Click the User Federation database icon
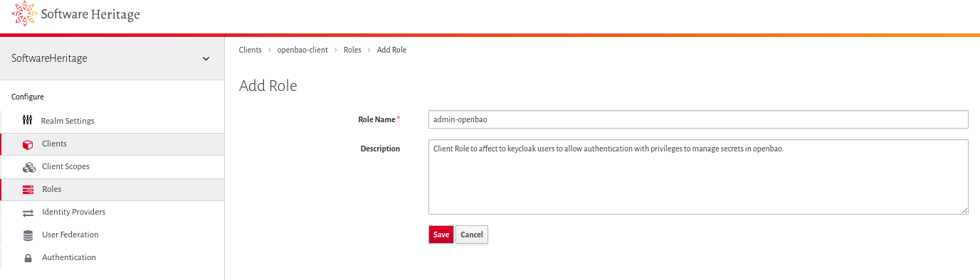The width and height of the screenshot is (980, 280). tap(28, 235)
